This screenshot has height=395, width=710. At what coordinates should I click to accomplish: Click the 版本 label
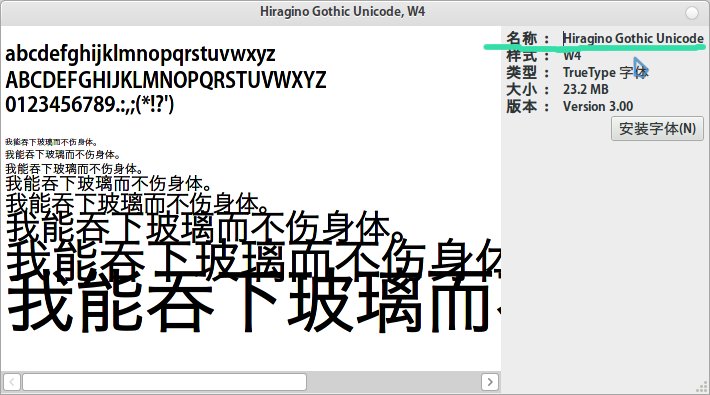521,106
